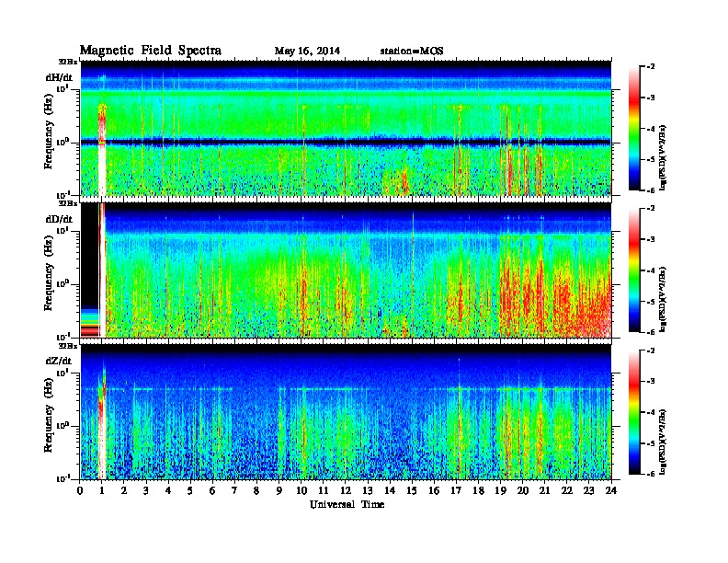Click the "2" hour tick label
Viewport: 728px width, 563px height.
[x=124, y=490]
